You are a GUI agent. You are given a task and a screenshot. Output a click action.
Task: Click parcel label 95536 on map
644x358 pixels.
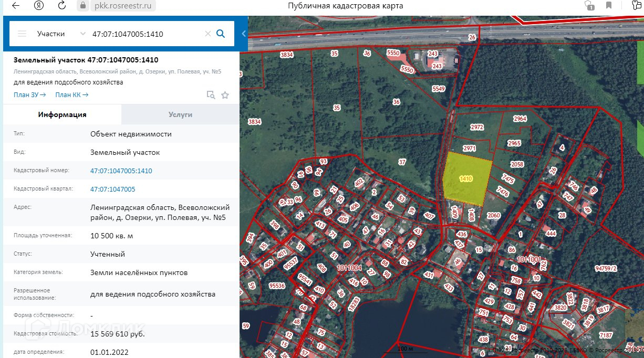point(276,286)
